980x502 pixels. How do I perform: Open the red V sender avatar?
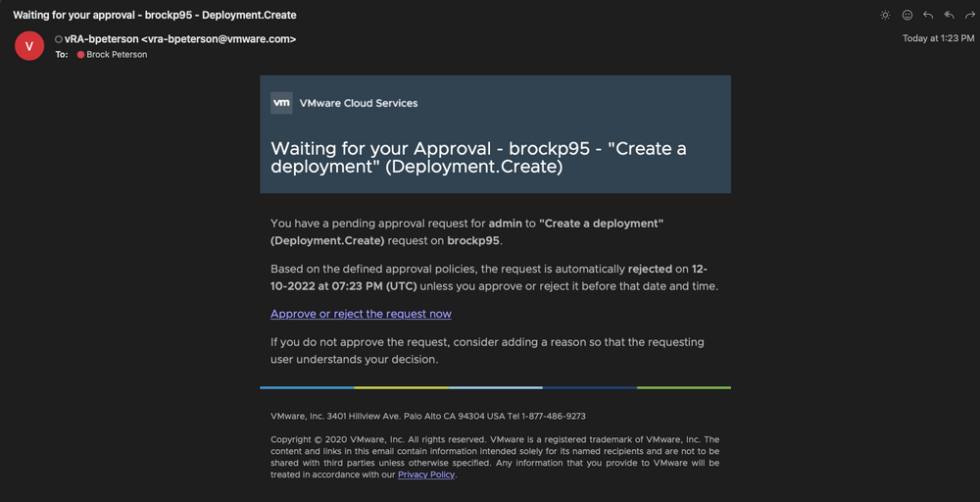click(29, 46)
